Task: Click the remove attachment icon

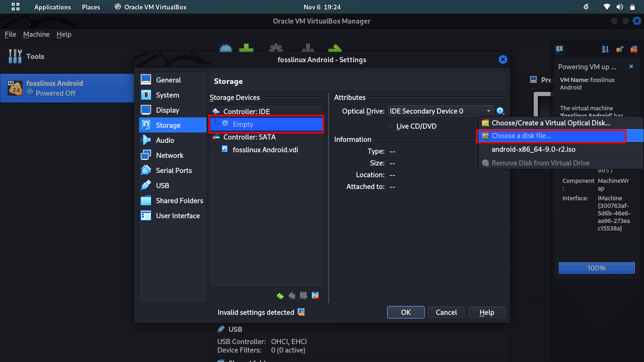Action: pyautogui.click(x=315, y=296)
